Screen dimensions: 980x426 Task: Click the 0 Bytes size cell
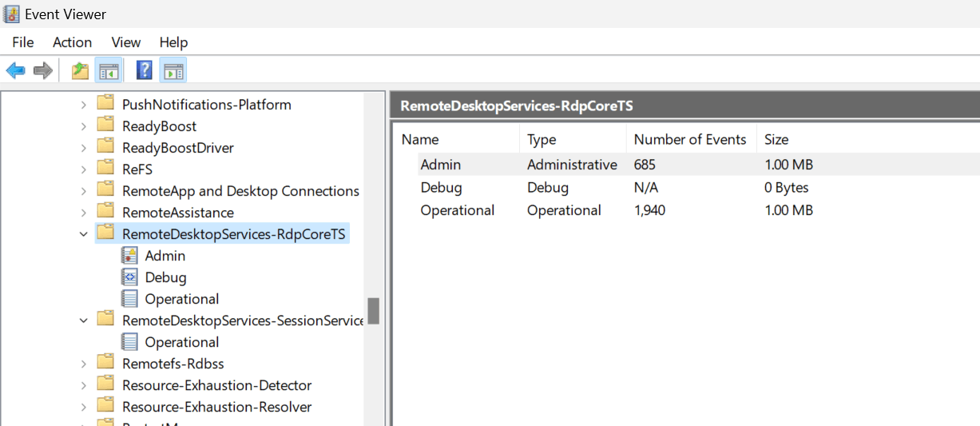point(787,188)
